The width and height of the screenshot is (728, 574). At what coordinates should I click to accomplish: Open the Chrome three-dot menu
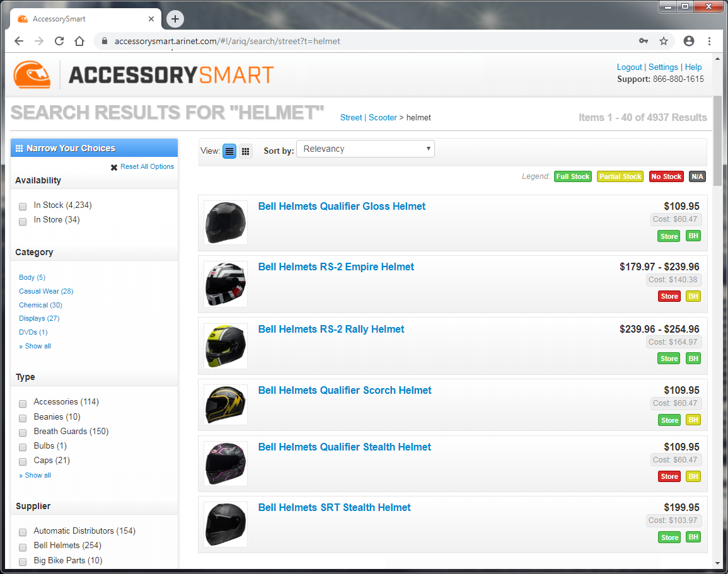coord(709,41)
